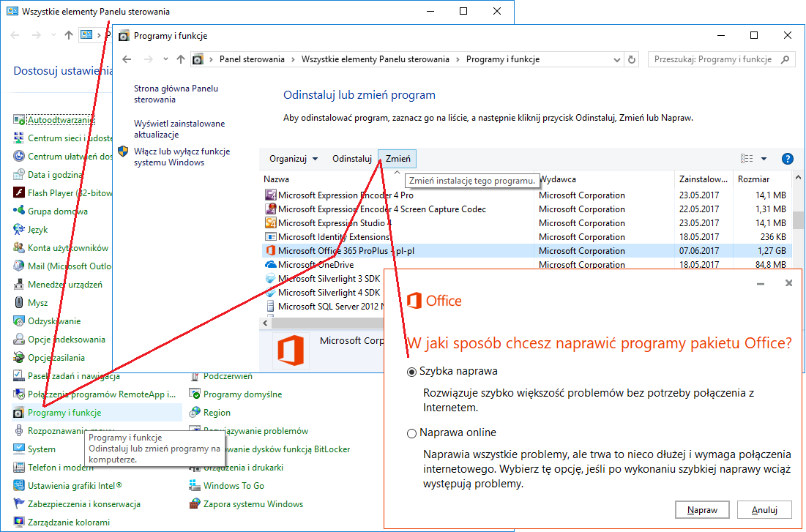Go back using Programy i funkcje back arrow
This screenshot has height=532, width=806.
127,59
